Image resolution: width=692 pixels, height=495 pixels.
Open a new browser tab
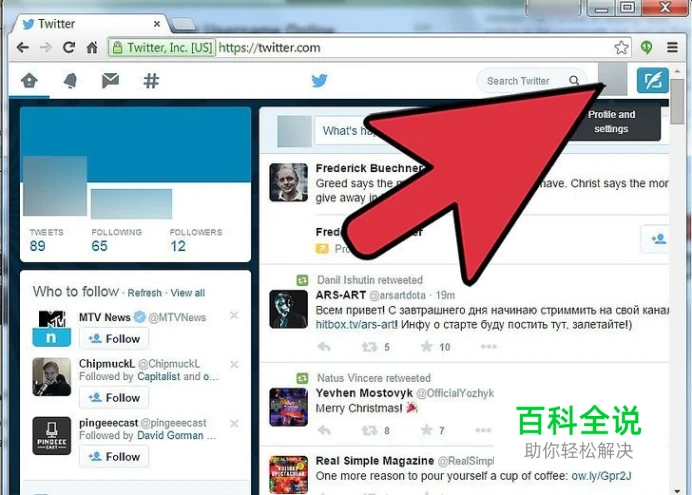tap(183, 24)
